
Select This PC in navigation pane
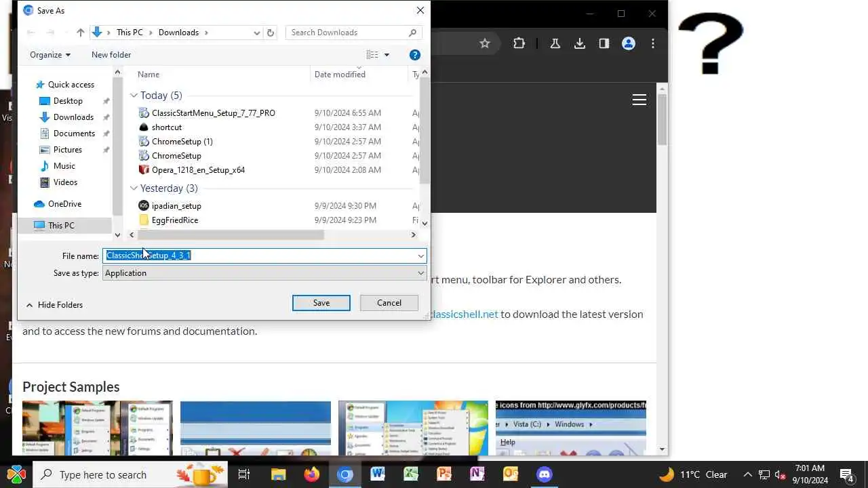(x=61, y=226)
